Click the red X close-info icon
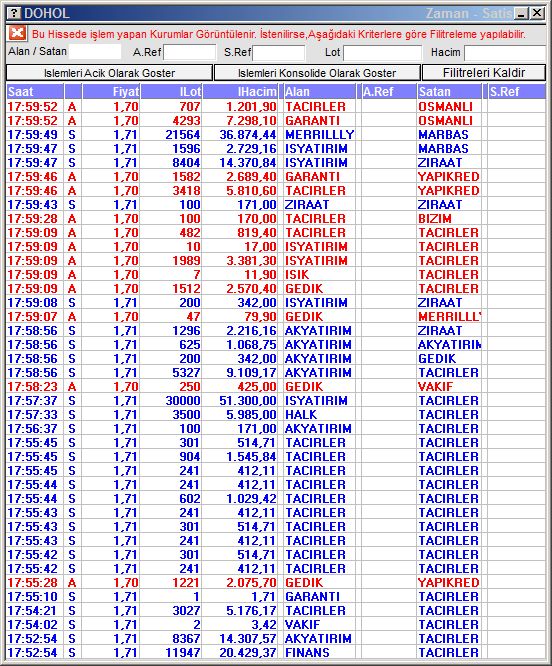The image size is (552, 666). (17, 34)
